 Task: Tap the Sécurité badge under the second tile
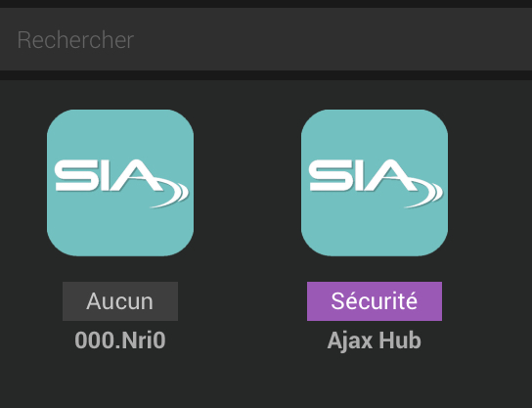point(375,301)
